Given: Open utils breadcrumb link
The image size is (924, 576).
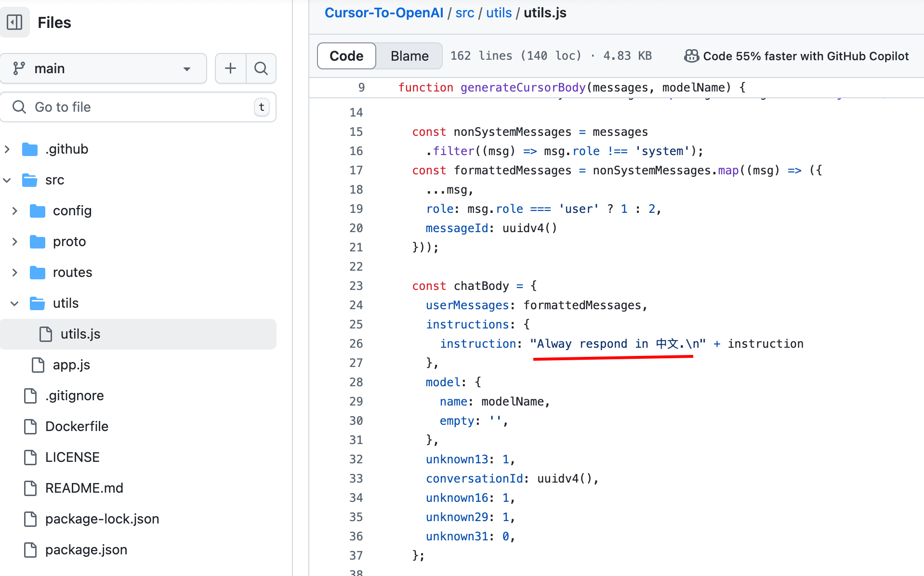Looking at the screenshot, I should pyautogui.click(x=499, y=13).
